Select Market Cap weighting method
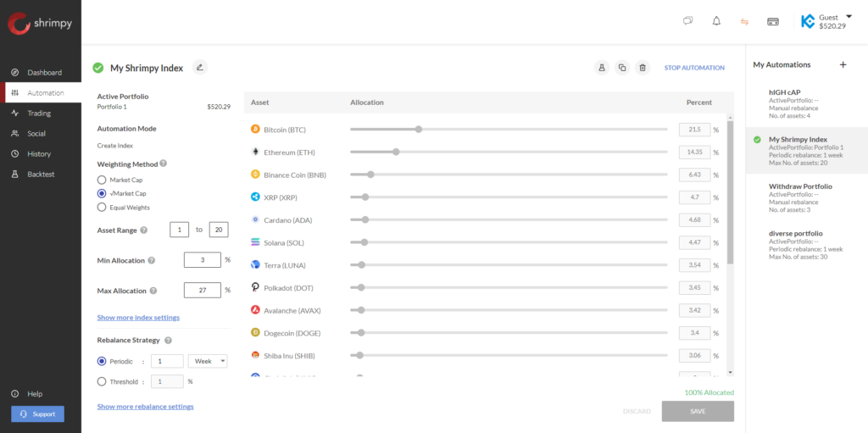 click(x=102, y=180)
